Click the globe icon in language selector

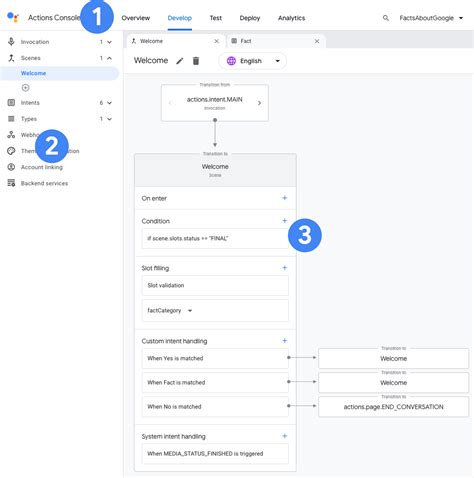[x=231, y=61]
